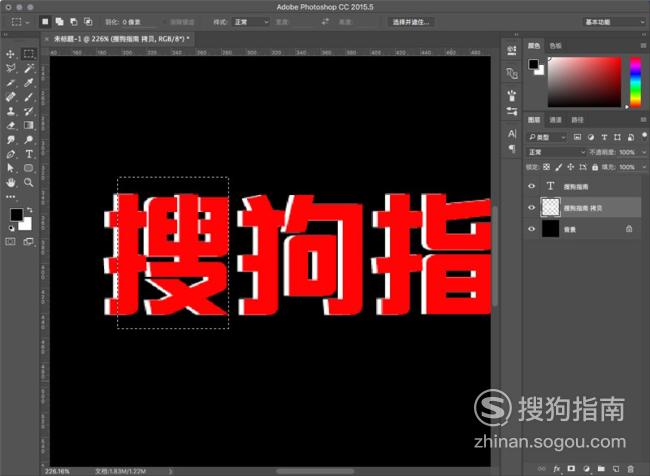650x476 pixels.
Task: Filter for adjustment layers
Action: coord(591,137)
